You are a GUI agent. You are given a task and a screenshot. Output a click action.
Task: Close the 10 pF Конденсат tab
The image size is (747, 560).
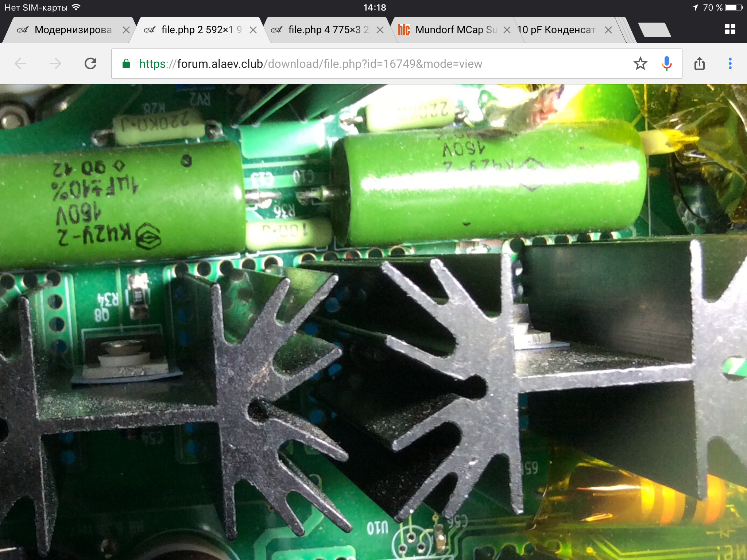(x=608, y=30)
